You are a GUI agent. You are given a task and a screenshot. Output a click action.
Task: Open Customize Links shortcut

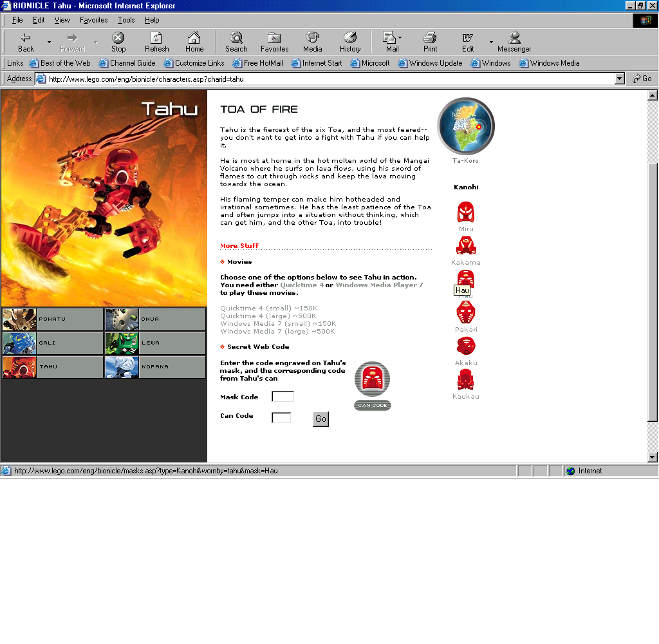pos(194,63)
